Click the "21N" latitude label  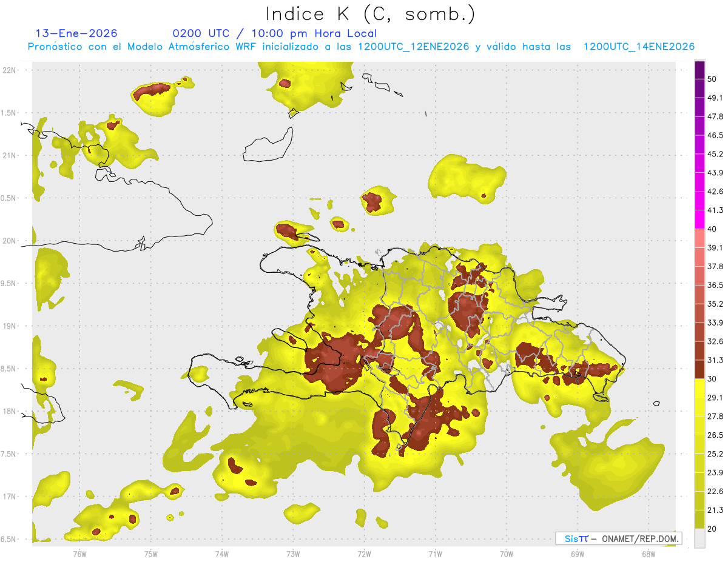click(9, 155)
